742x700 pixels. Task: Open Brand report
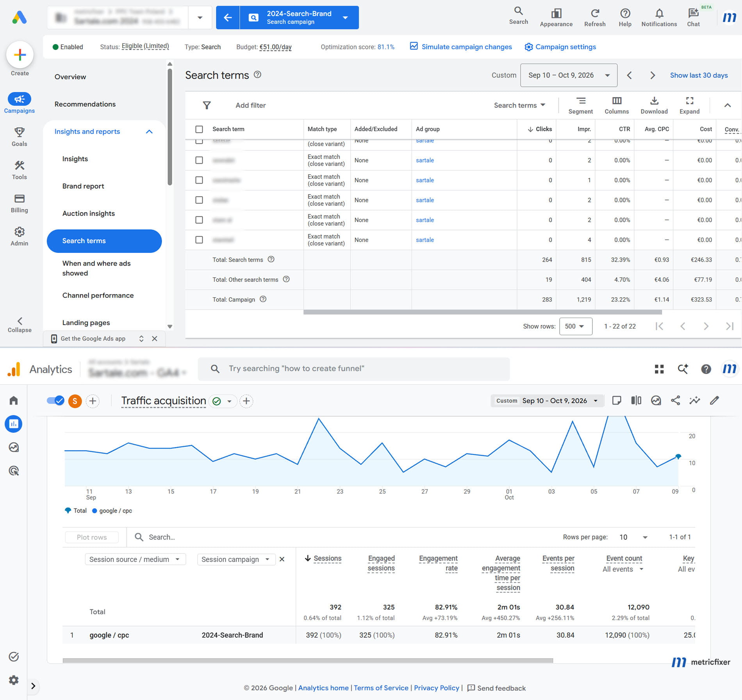pos(83,186)
